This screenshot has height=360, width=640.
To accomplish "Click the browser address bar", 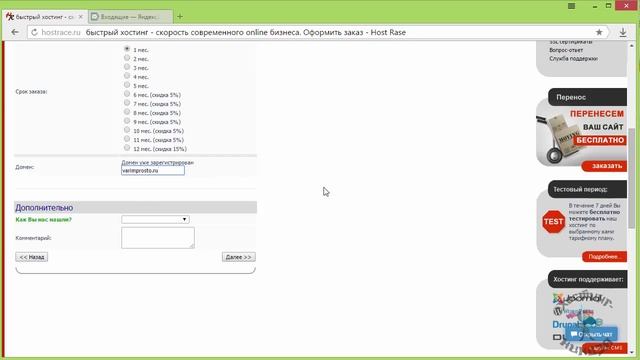I will coord(318,32).
